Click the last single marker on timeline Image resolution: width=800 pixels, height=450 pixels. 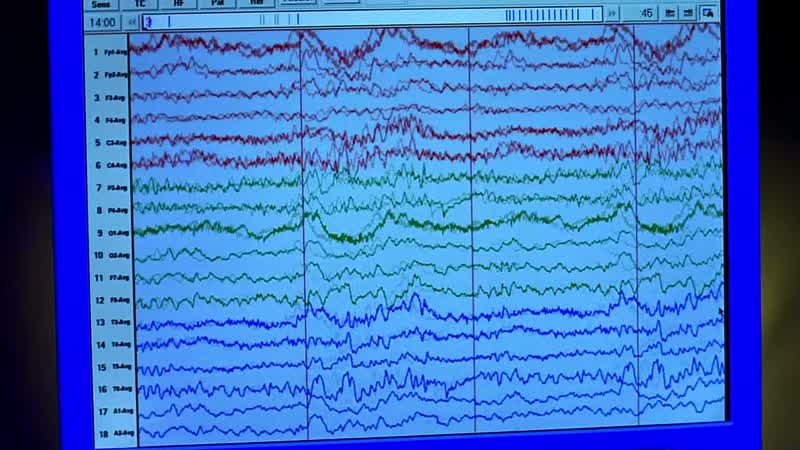pyautogui.click(x=593, y=14)
